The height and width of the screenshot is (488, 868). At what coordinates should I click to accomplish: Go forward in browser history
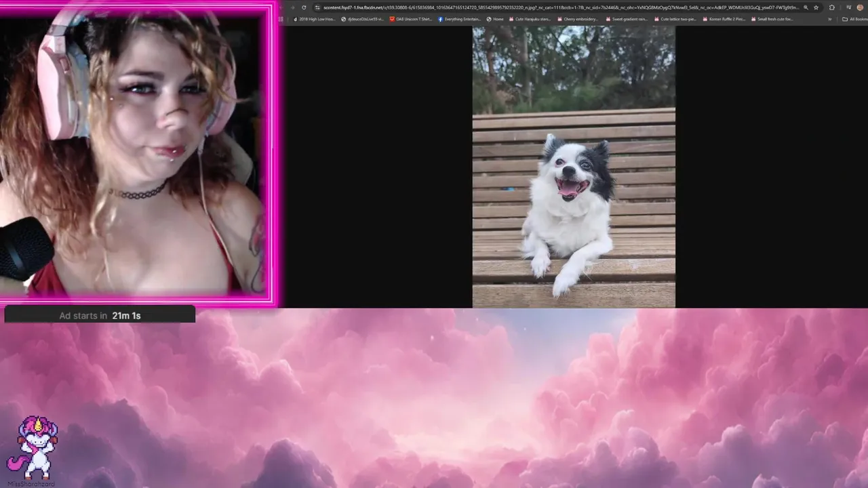click(x=292, y=7)
